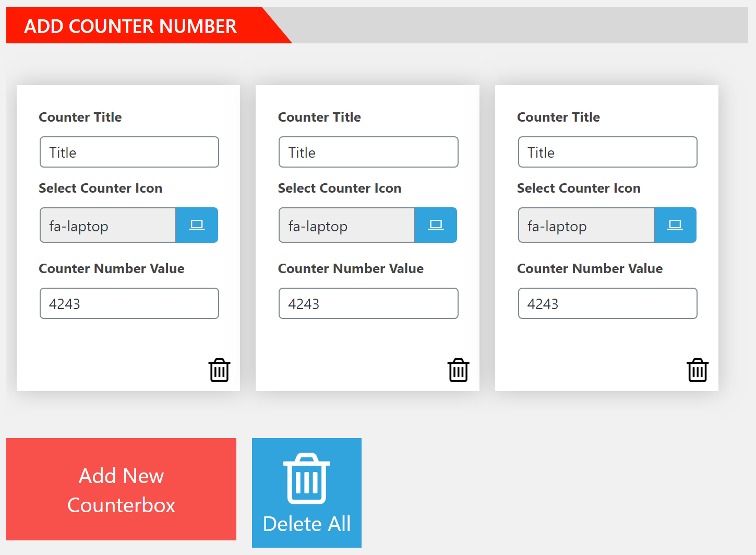This screenshot has width=756, height=555.
Task: Click second Counter Number Value input
Action: (368, 303)
